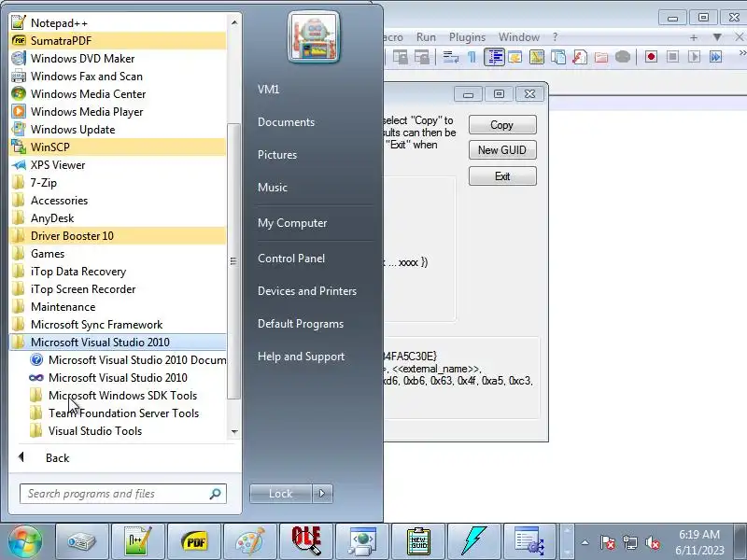Open XPS Viewer
The height and width of the screenshot is (560, 747).
[x=118, y=165]
